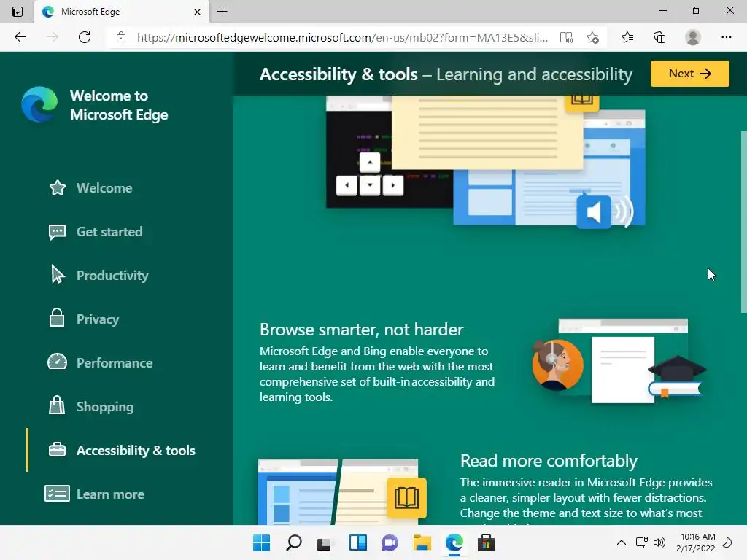Open the Favorites list
The image size is (747, 560).
pos(627,37)
